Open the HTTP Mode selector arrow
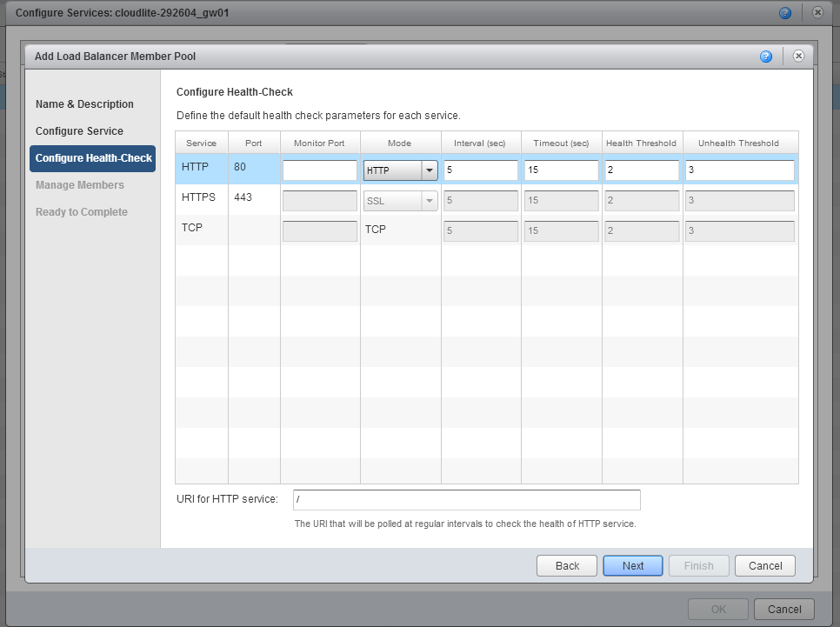840x627 pixels. (429, 170)
